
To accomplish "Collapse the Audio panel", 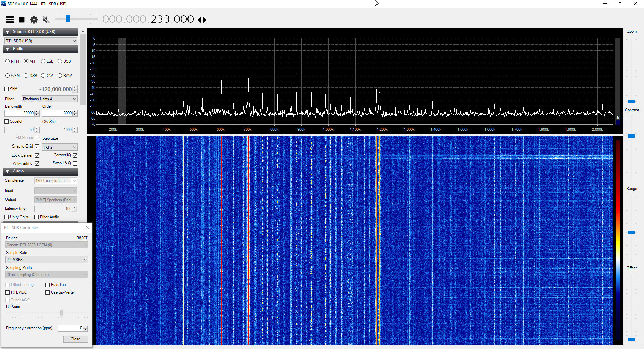I will [x=7, y=171].
